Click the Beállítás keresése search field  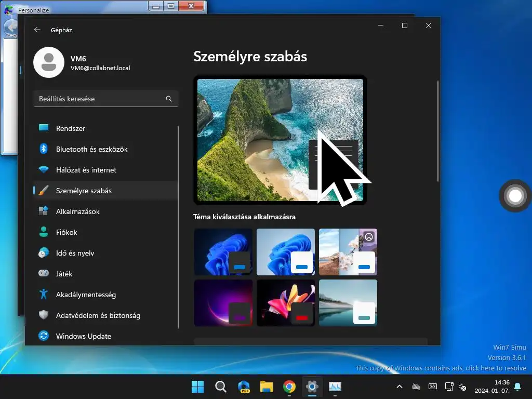(x=106, y=99)
